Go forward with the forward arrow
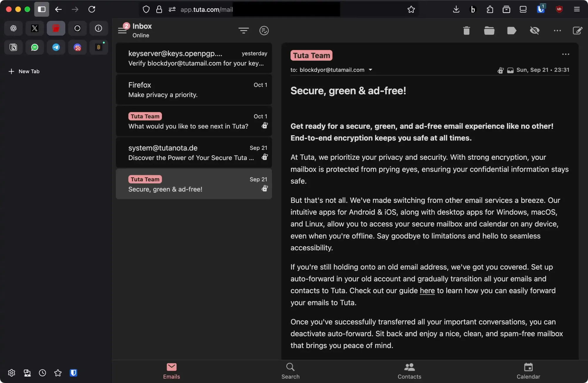This screenshot has width=588, height=383. coord(75,9)
